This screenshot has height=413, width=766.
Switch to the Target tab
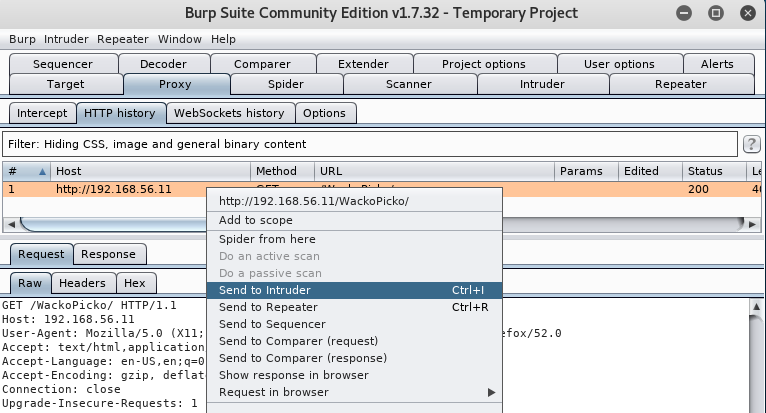click(x=65, y=84)
